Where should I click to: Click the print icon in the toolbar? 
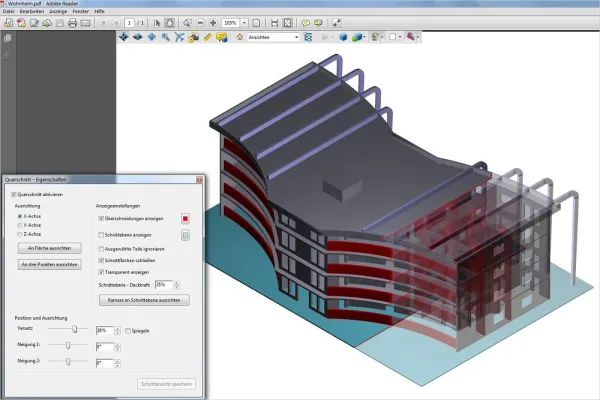(x=71, y=21)
